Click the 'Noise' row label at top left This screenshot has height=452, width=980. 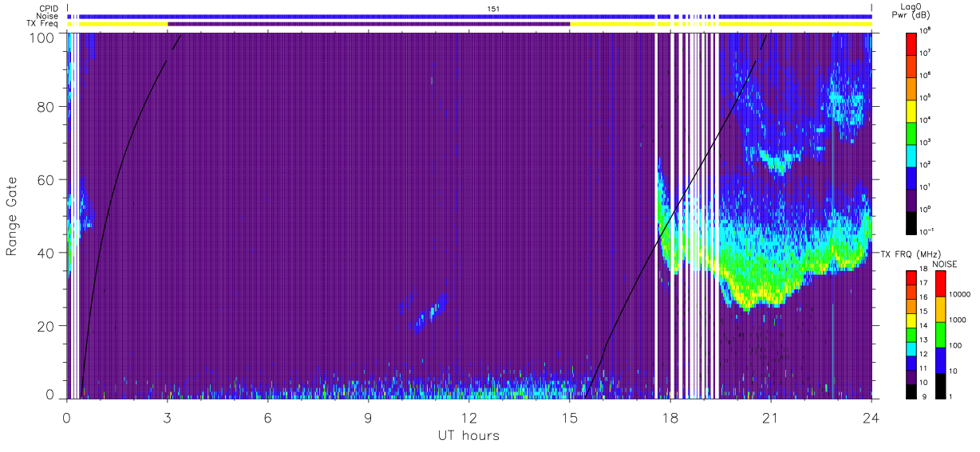tap(49, 16)
